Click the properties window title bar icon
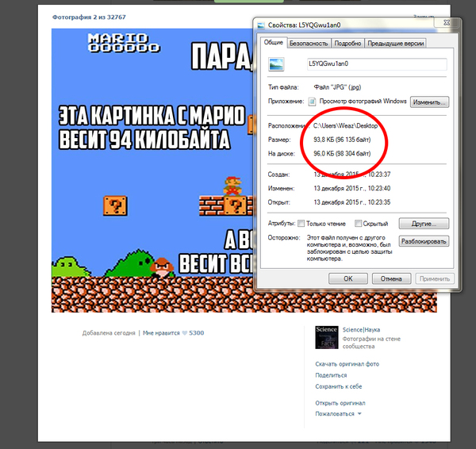Screen dimensions: 476x449 [x=262, y=26]
